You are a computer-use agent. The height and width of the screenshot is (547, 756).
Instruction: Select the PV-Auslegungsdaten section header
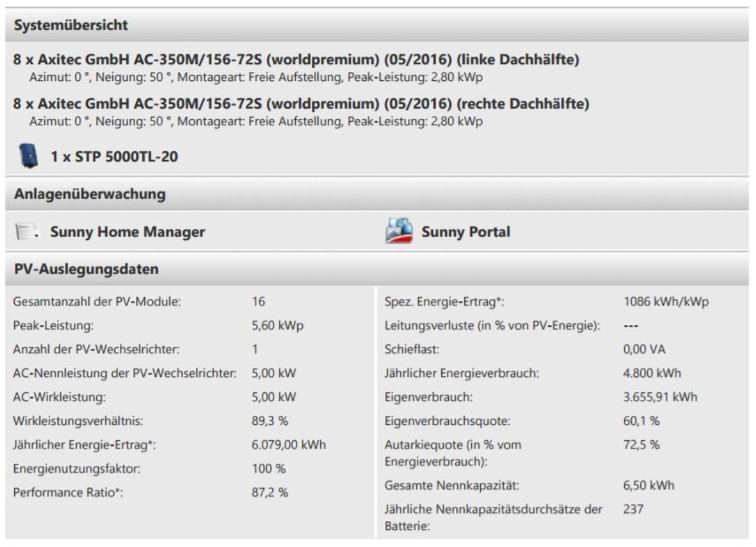pos(377,269)
